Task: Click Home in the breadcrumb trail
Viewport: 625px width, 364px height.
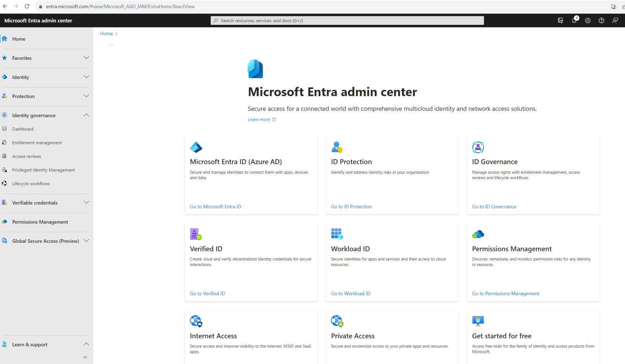Action: tap(106, 33)
